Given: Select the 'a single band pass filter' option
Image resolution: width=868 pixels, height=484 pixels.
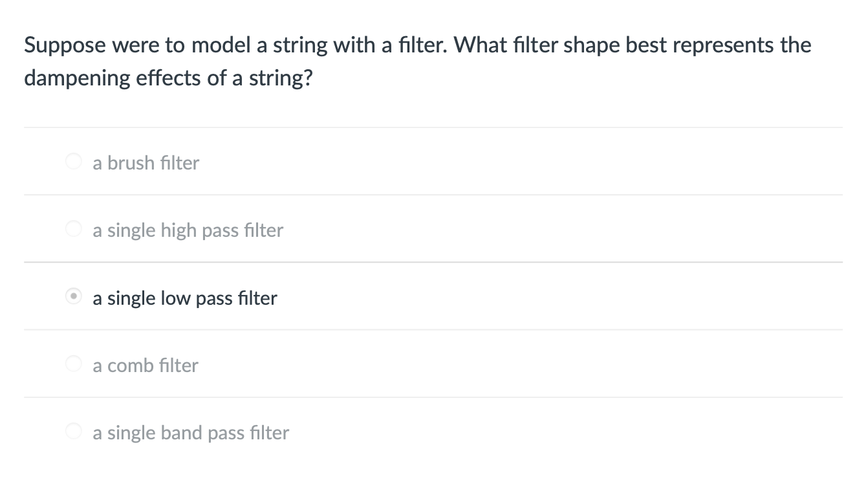Looking at the screenshot, I should pos(73,430).
